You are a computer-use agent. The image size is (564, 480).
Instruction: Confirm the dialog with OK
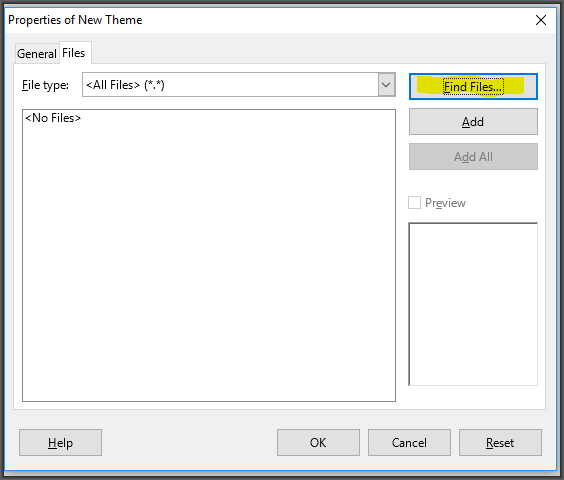[x=318, y=443]
